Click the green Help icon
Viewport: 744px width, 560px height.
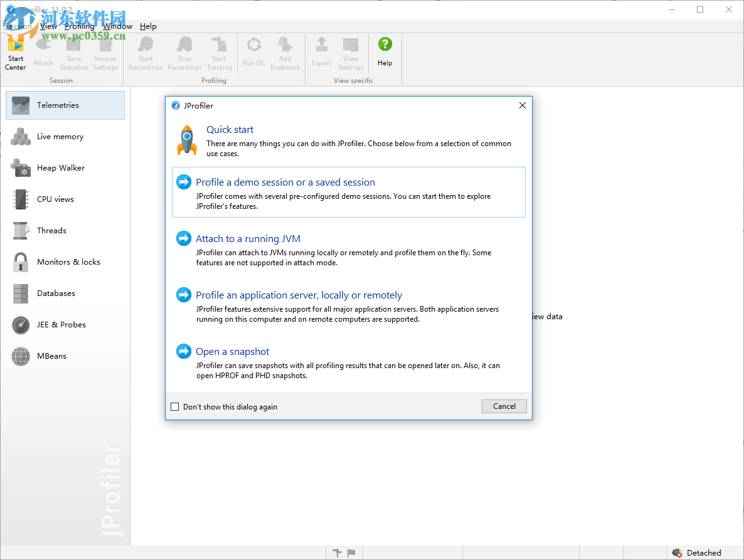point(385,45)
